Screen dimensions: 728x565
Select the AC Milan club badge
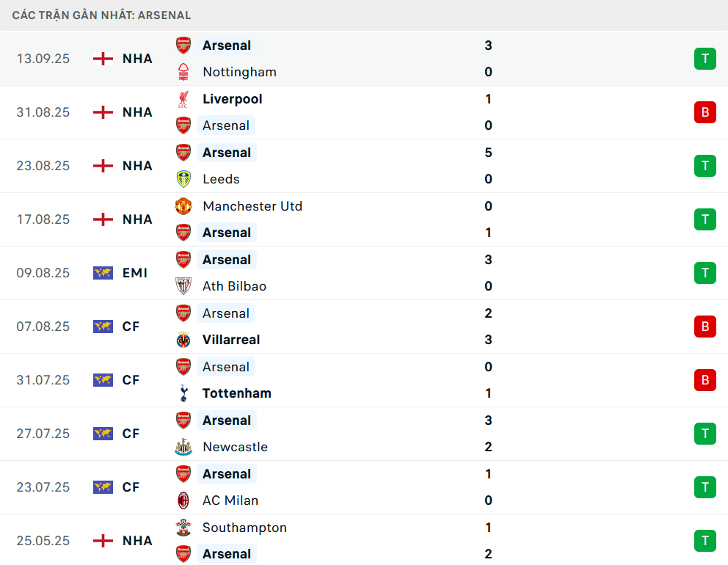click(x=183, y=500)
